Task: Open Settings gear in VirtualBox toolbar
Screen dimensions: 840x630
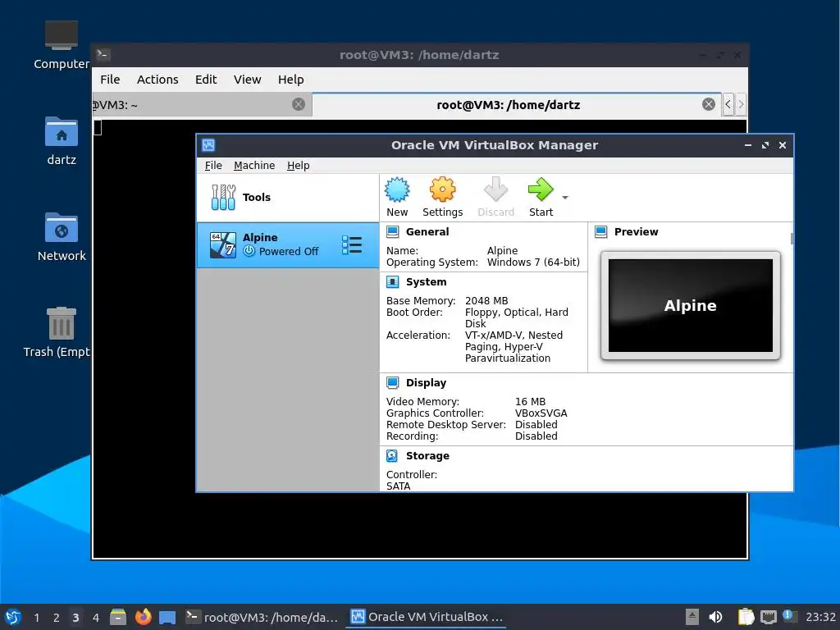Action: (442, 189)
